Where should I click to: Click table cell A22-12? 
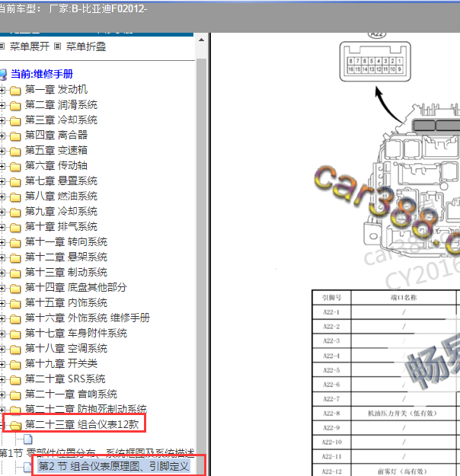[x=331, y=471]
